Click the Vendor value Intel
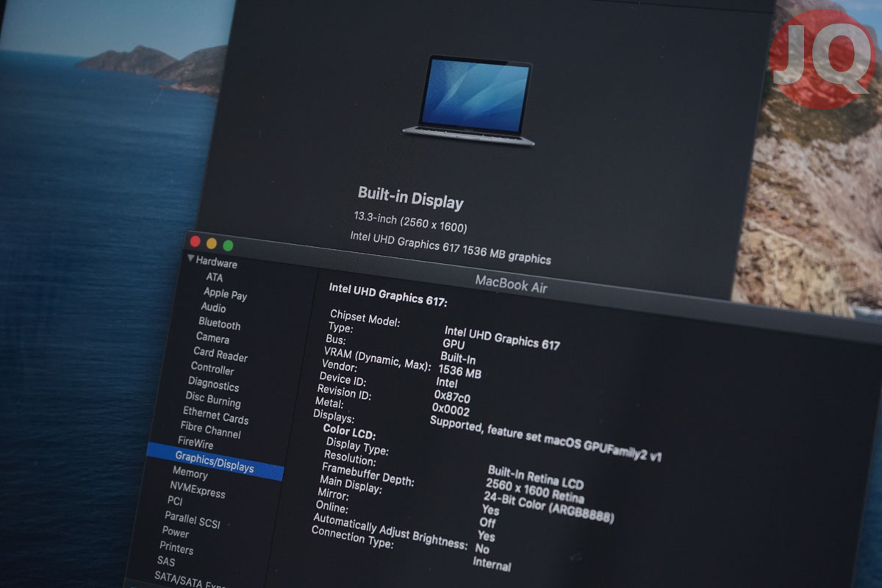Image resolution: width=882 pixels, height=588 pixels. pos(447,383)
